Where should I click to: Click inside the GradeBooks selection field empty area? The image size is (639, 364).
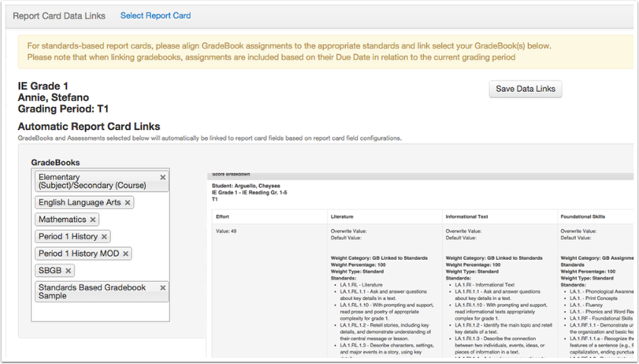click(x=100, y=312)
